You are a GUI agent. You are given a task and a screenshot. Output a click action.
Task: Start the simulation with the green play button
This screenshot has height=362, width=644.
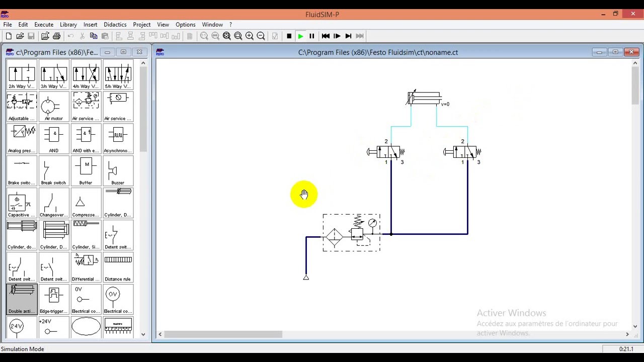pyautogui.click(x=300, y=36)
